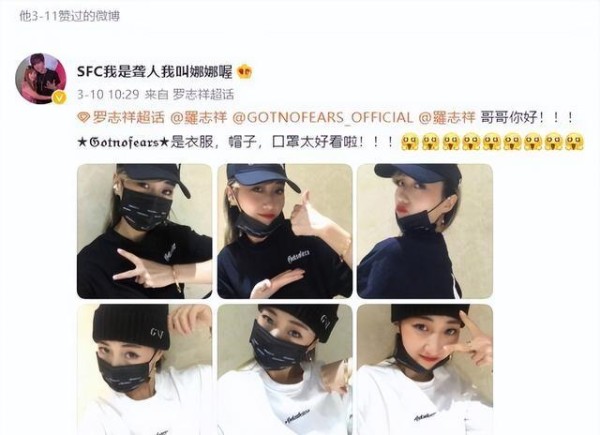This screenshot has height=435, width=600.
Task: Click the diamond super-topic icon
Action: tap(83, 118)
